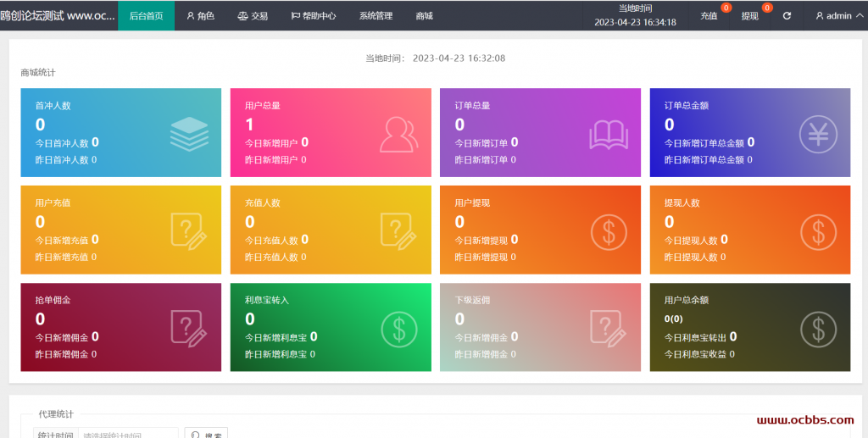Click the 搜索 button under 代理统计
The width and height of the screenshot is (868, 438).
click(206, 434)
